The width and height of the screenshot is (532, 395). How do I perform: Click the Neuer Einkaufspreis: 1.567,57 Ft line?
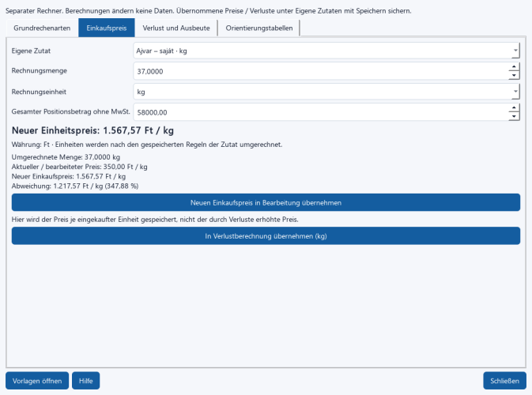click(69, 176)
